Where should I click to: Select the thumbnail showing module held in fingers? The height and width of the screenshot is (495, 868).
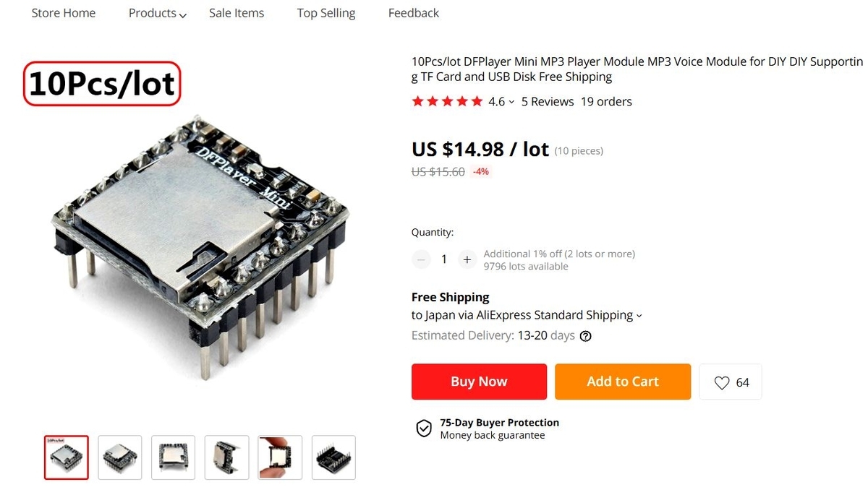pos(281,457)
